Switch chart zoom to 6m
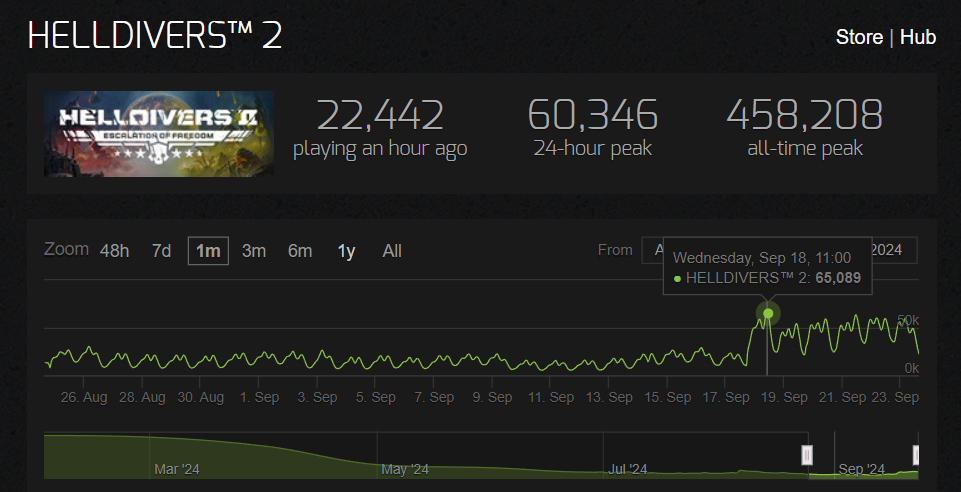The image size is (961, 492). (x=300, y=251)
